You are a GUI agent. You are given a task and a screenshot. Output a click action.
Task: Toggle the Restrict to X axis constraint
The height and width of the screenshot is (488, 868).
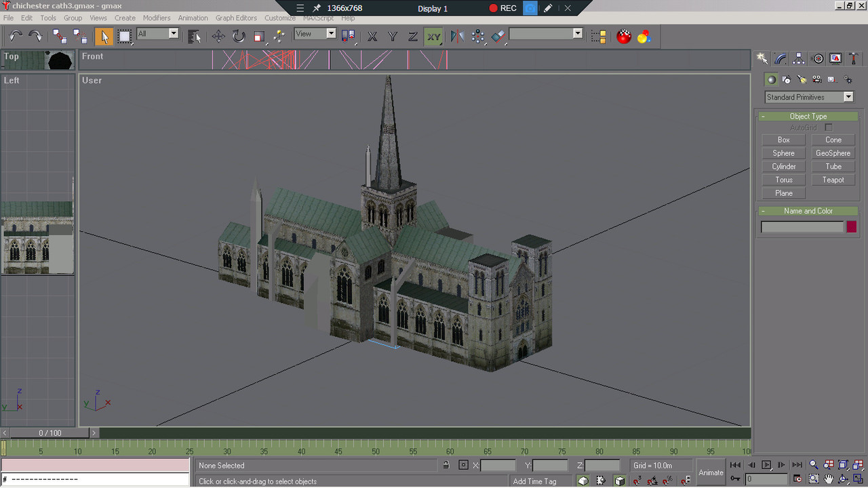click(x=372, y=36)
